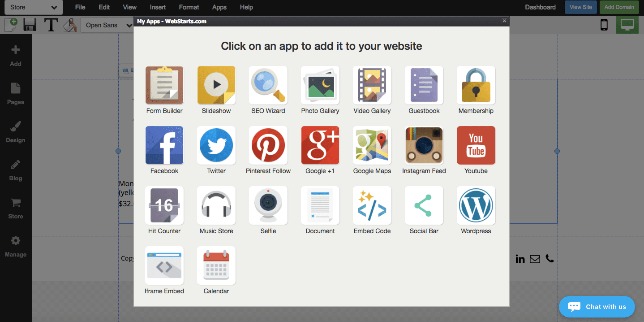Go to the Dashboard

tap(540, 7)
